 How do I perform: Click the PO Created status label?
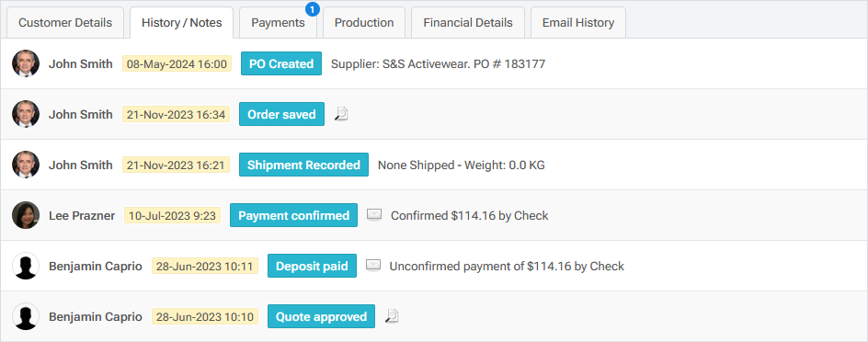point(281,63)
